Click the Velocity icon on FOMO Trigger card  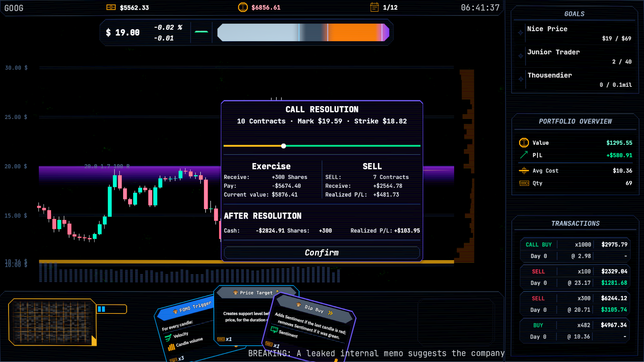[168, 338]
